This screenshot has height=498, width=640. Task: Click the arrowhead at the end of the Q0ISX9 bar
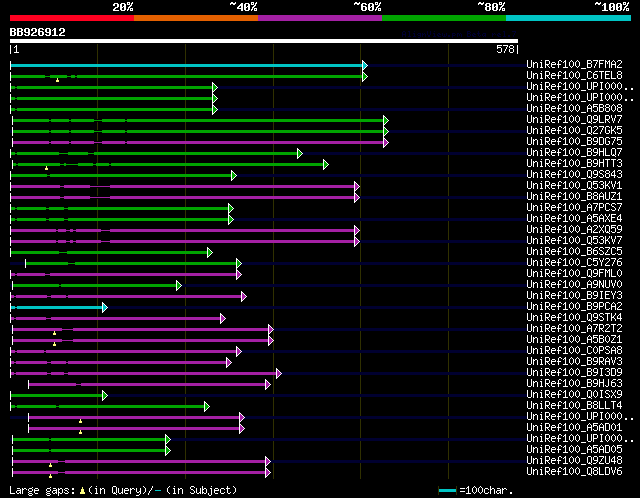click(105, 396)
